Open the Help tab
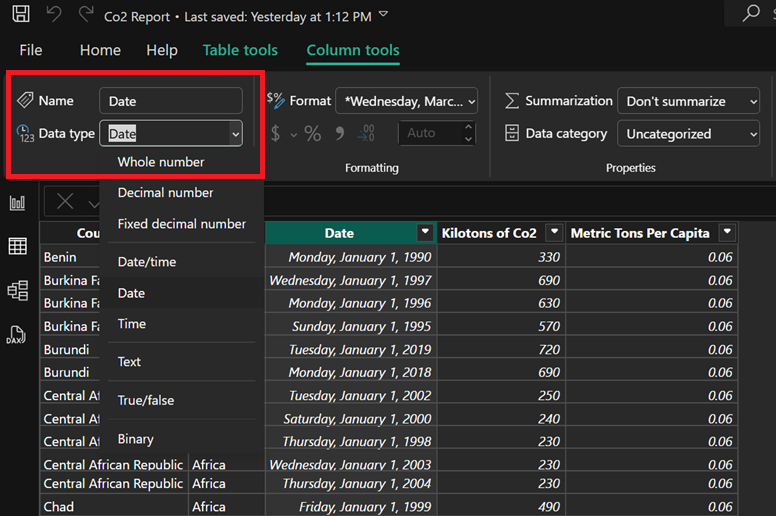 click(x=162, y=50)
